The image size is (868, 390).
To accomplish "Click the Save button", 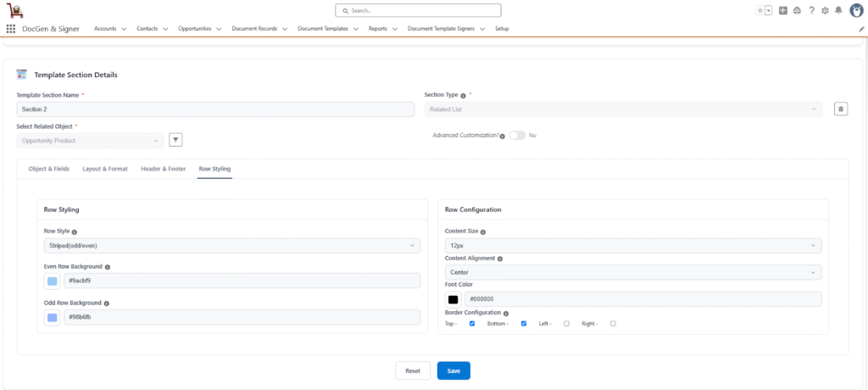I will tap(453, 370).
